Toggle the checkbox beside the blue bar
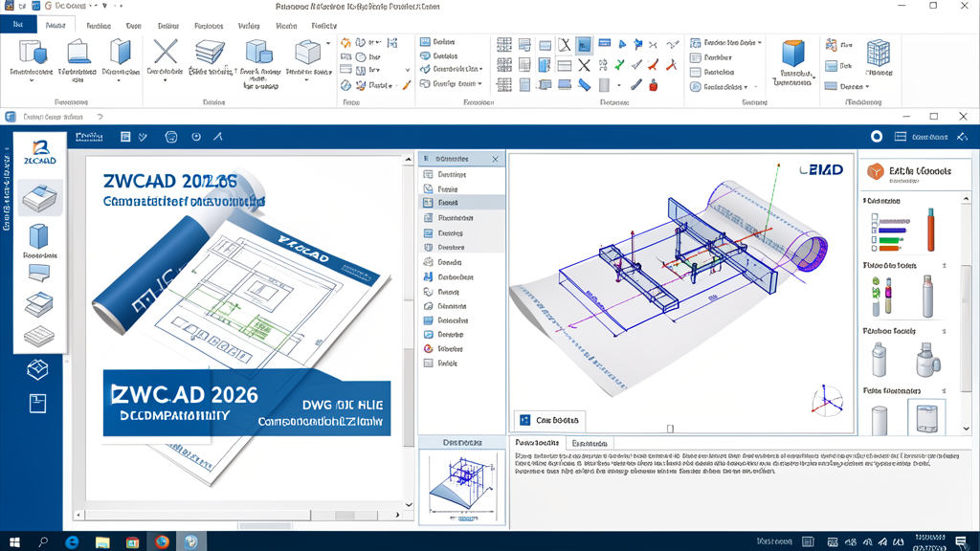Viewport: 980px width, 551px height. coord(875,230)
